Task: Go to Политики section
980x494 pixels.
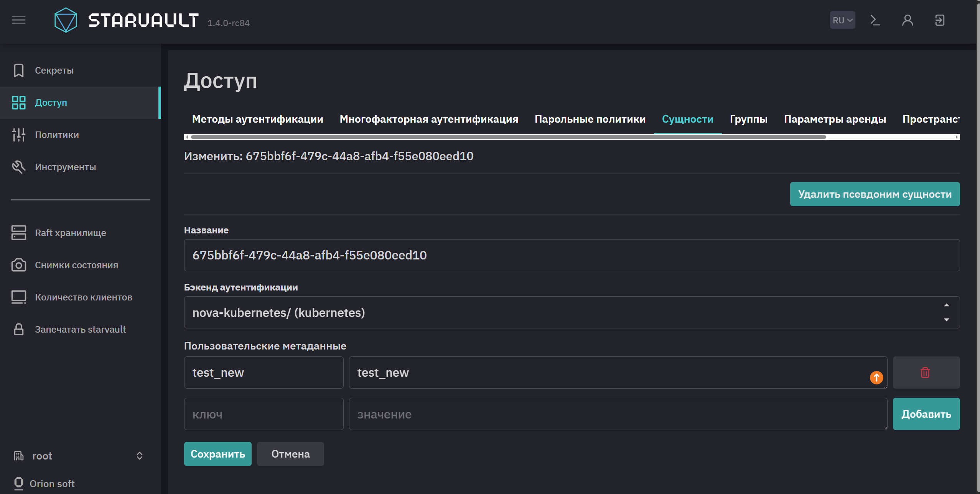Action: click(81, 135)
